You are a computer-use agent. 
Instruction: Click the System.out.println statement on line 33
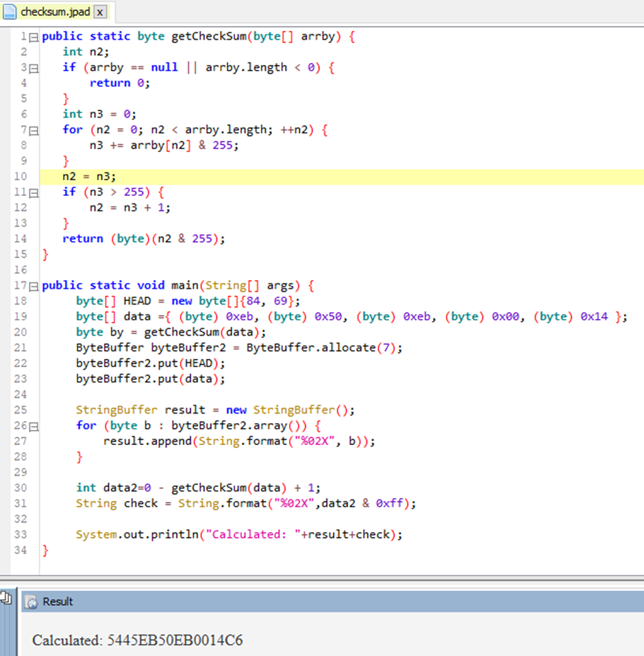[x=238, y=535]
